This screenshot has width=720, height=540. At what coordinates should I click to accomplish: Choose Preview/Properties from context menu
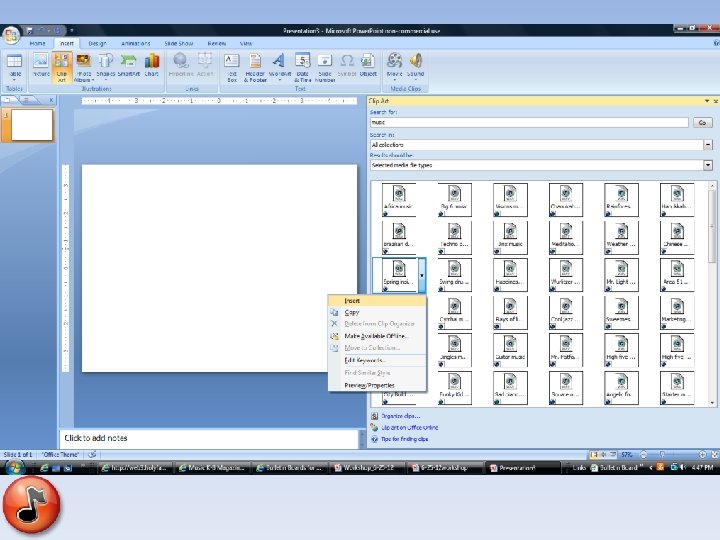coord(377,385)
